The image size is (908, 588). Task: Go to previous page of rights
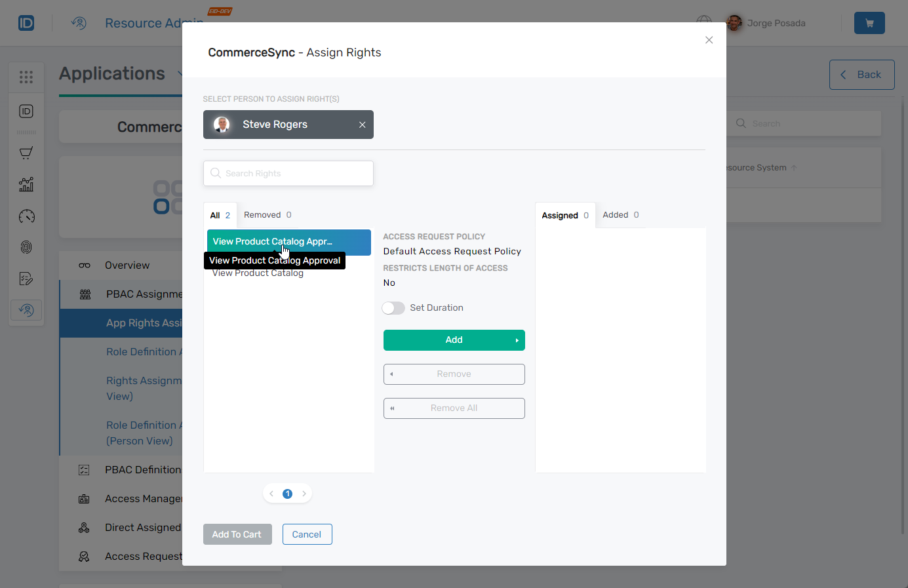tap(271, 494)
